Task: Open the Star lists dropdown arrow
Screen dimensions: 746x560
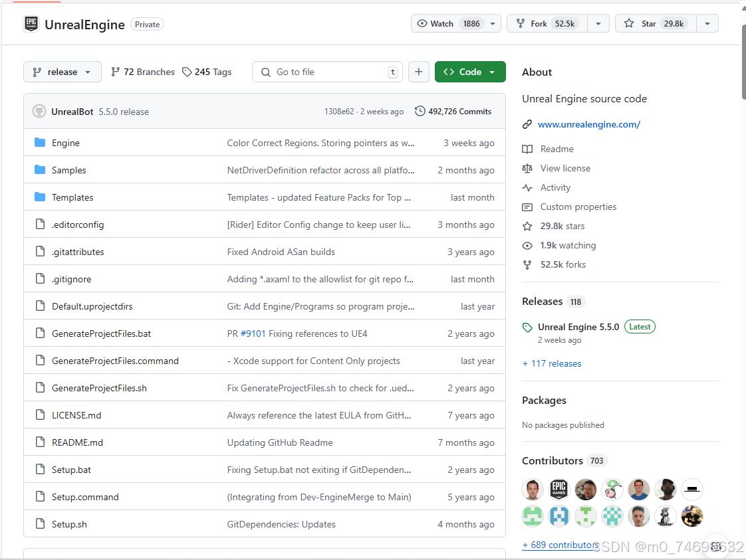Action: pos(707,23)
